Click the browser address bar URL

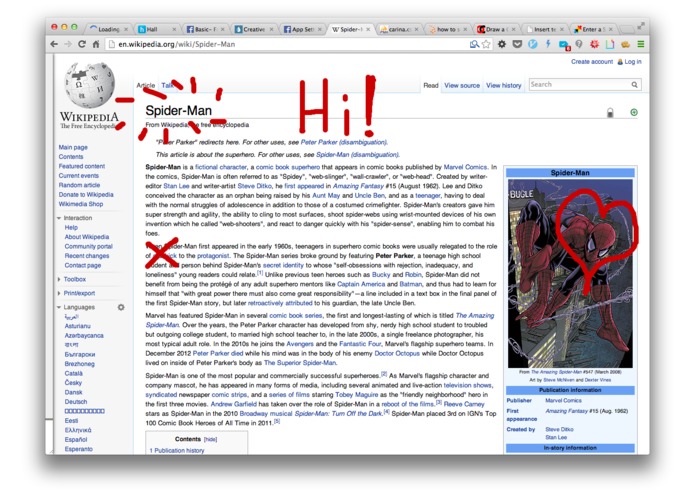point(177,44)
